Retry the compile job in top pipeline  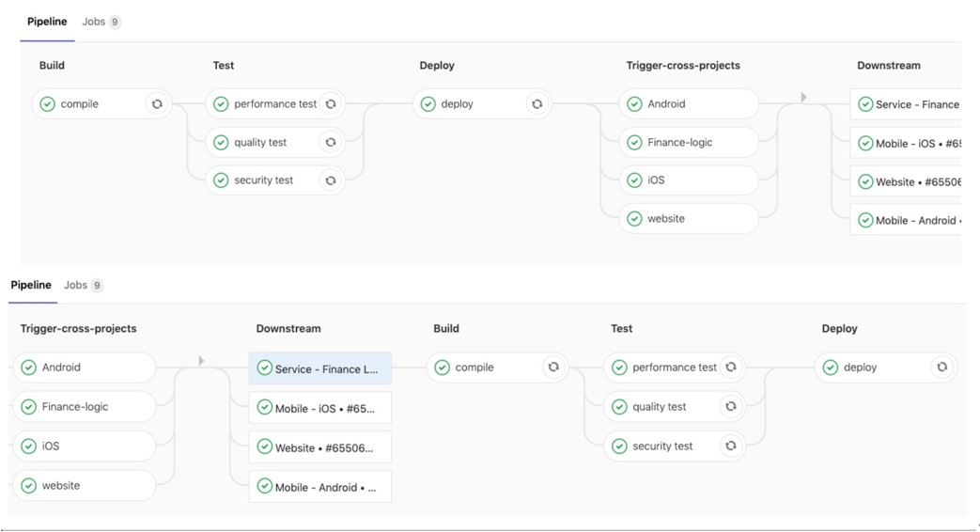(157, 103)
